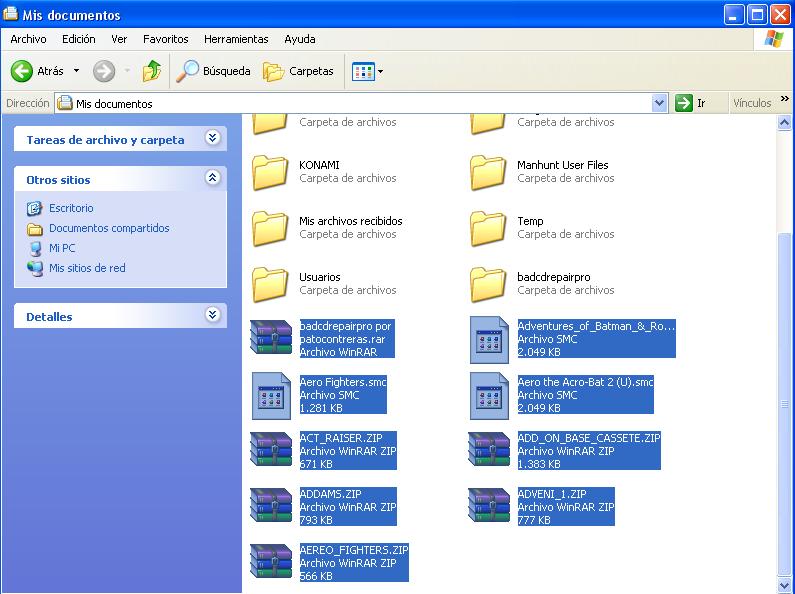The height and width of the screenshot is (594, 795).
Task: Click the KONAMI folder name
Action: click(x=319, y=165)
